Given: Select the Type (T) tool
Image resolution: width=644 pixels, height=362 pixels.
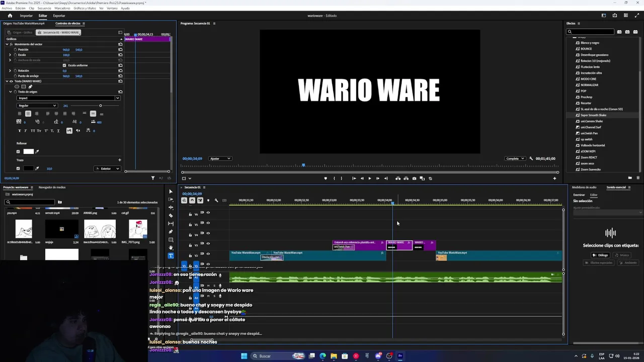Looking at the screenshot, I should tap(171, 256).
